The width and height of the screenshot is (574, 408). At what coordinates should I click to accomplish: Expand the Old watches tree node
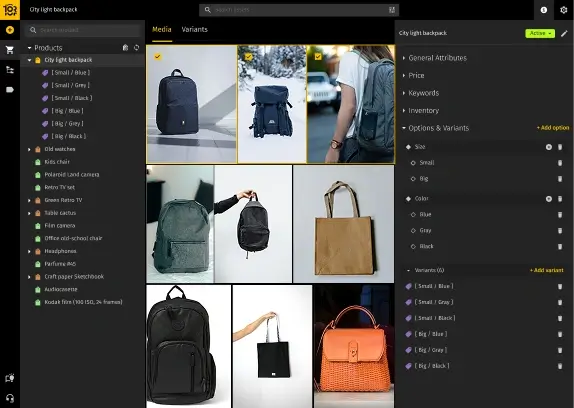(x=29, y=149)
